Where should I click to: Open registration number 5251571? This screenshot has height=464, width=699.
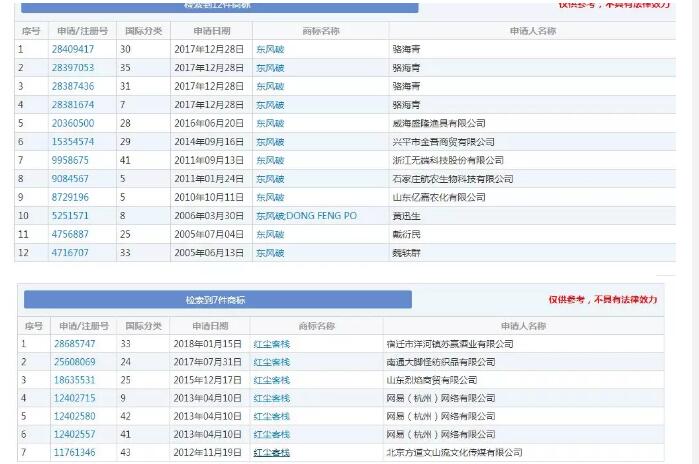coord(70,216)
